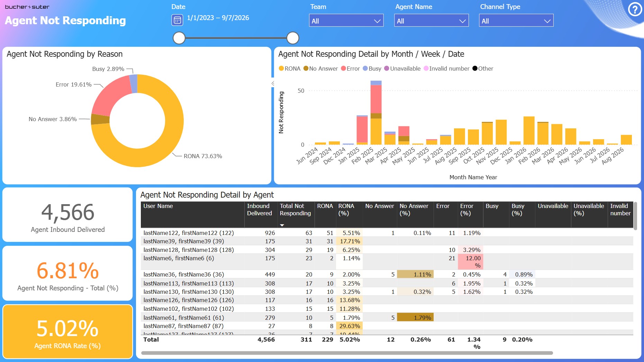The image size is (644, 362).
Task: Sort by the Invalid number column header
Action: point(620,215)
